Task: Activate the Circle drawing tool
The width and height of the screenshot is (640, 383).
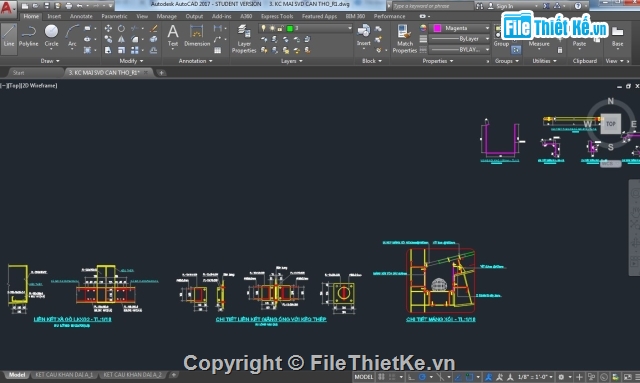Action: [51, 36]
